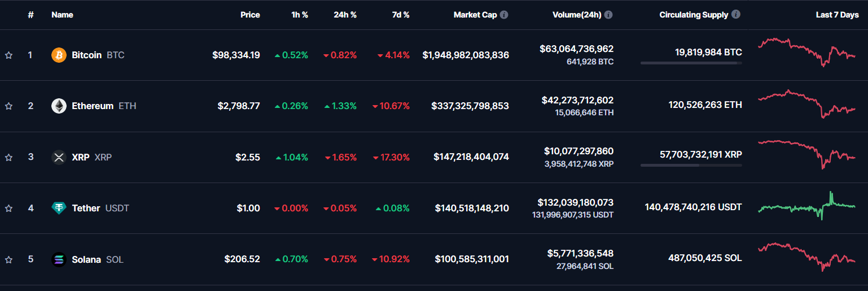Open Bitcoin volume $63,064,736,962 link
Viewport: 868px width, 291px height.
576,49
